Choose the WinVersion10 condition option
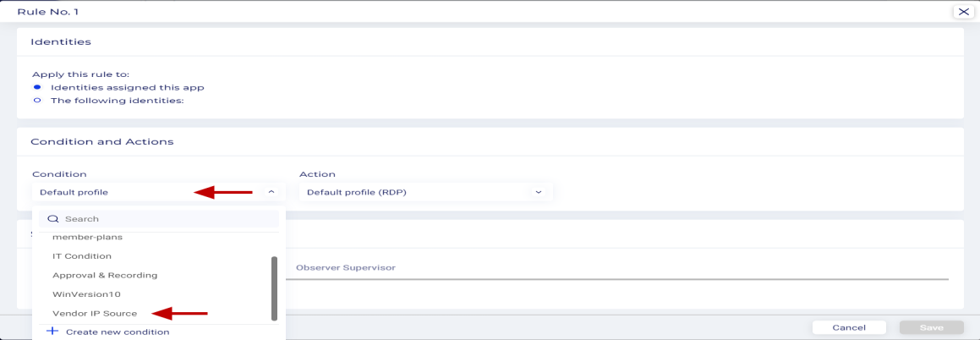 87,294
